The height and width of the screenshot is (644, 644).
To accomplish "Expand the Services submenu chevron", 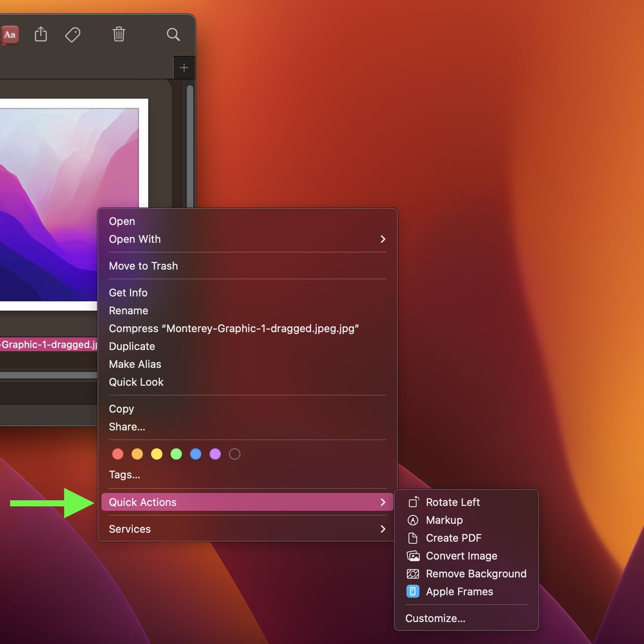I will point(383,529).
